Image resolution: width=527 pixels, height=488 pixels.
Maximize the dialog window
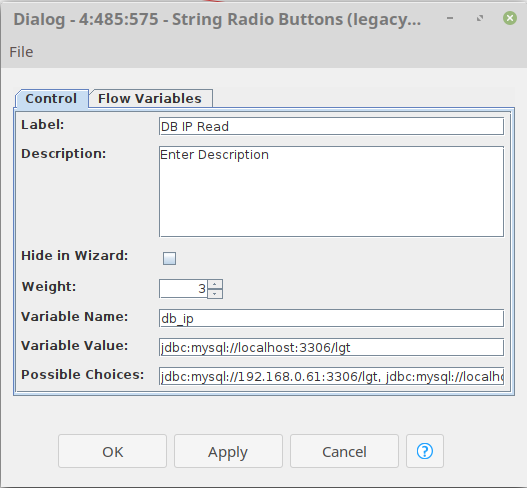(x=480, y=18)
